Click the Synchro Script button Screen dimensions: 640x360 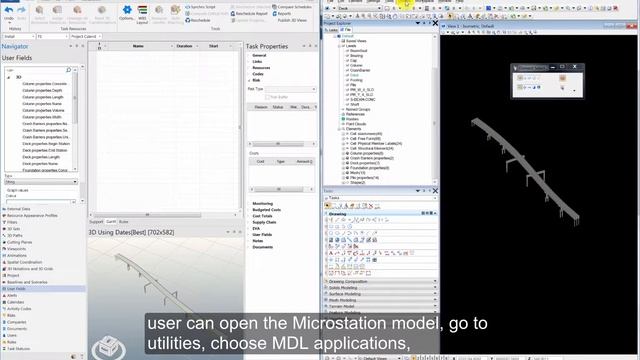click(x=200, y=7)
